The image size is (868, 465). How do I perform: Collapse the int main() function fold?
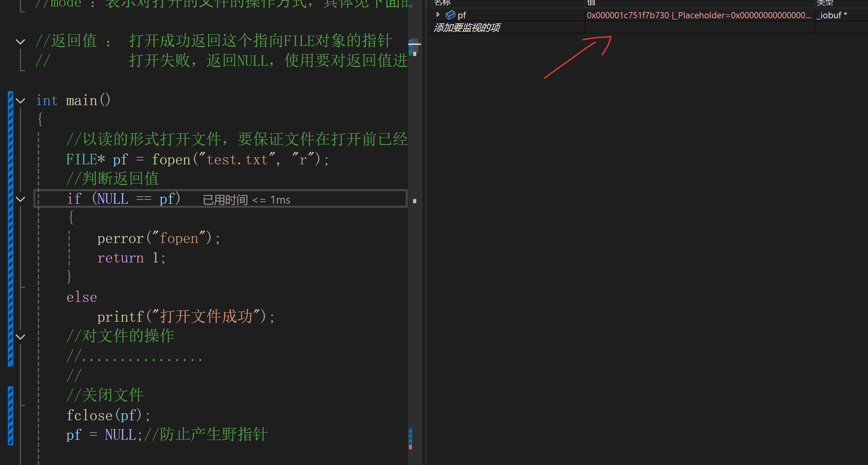[x=20, y=101]
